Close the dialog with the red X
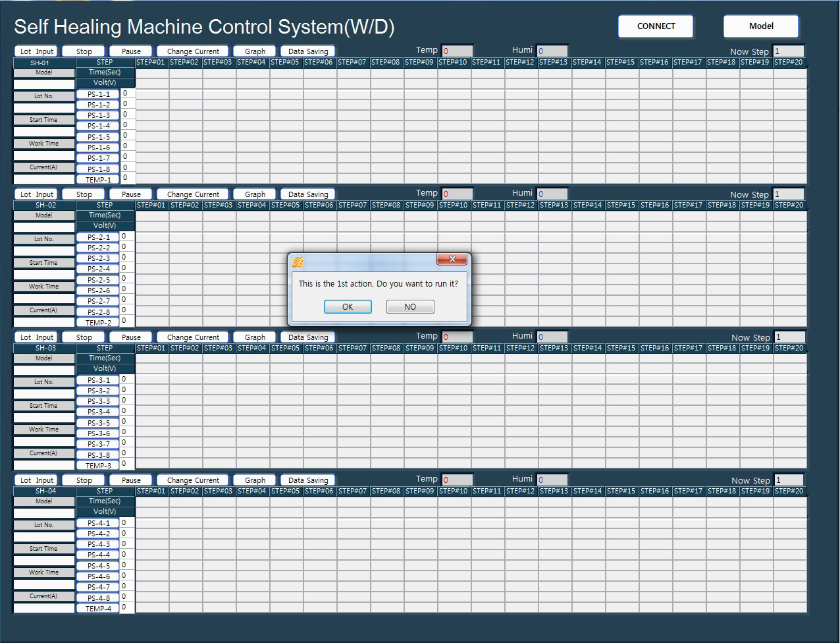The width and height of the screenshot is (840, 643). click(x=452, y=260)
